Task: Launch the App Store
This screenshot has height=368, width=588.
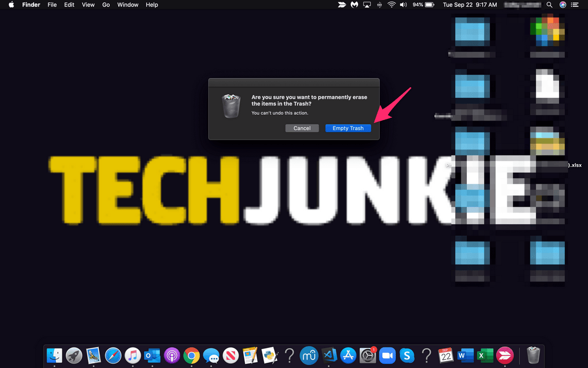Action: 349,356
